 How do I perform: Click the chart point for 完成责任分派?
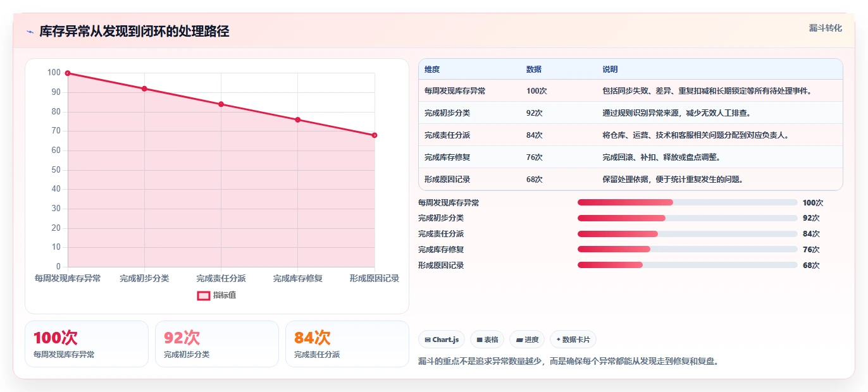click(221, 104)
